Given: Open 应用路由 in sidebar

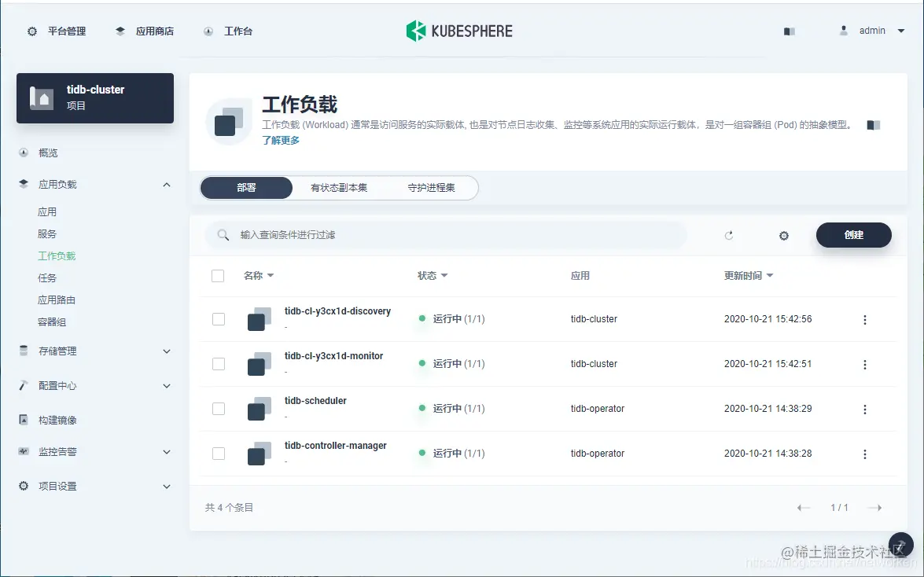Looking at the screenshot, I should pyautogui.click(x=57, y=300).
